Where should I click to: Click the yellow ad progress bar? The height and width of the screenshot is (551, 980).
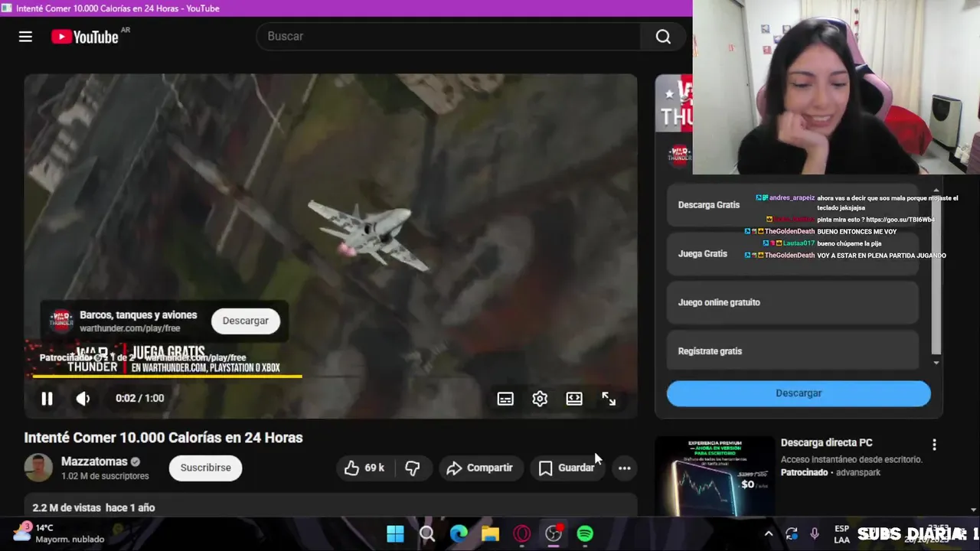click(167, 376)
